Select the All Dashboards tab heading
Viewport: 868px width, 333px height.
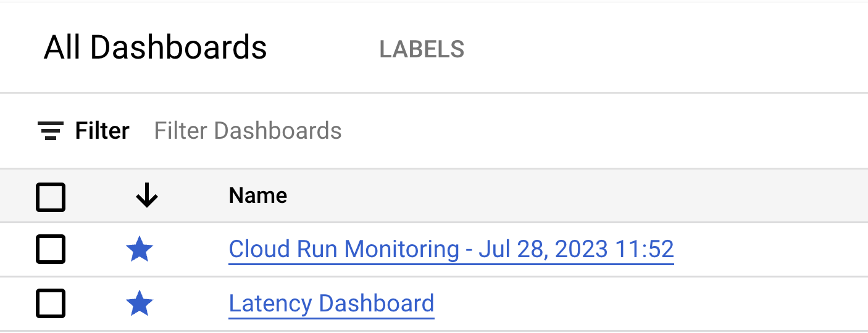[155, 48]
